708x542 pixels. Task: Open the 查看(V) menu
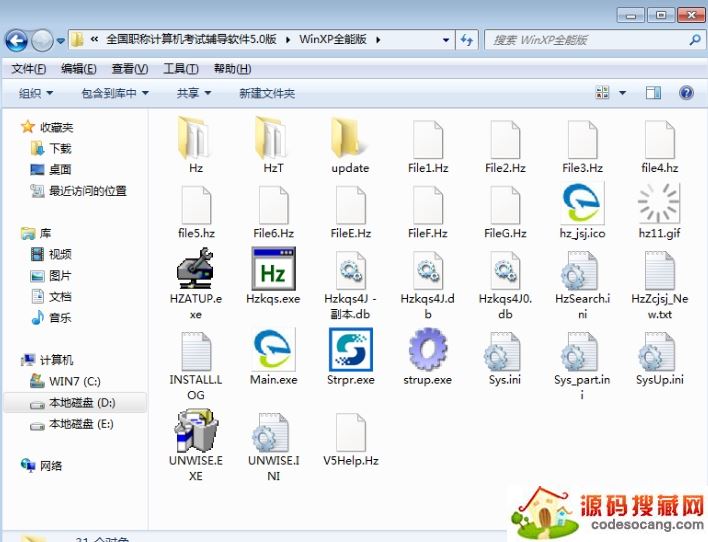(129, 69)
